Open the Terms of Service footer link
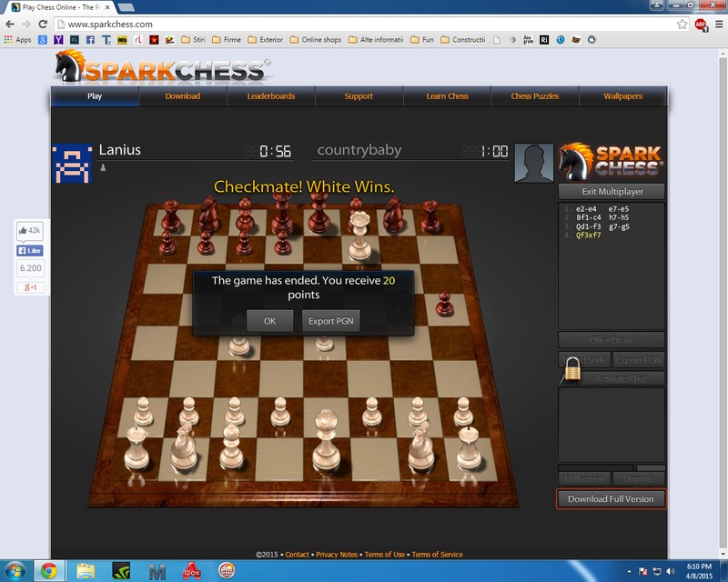This screenshot has width=728, height=582. point(437,555)
